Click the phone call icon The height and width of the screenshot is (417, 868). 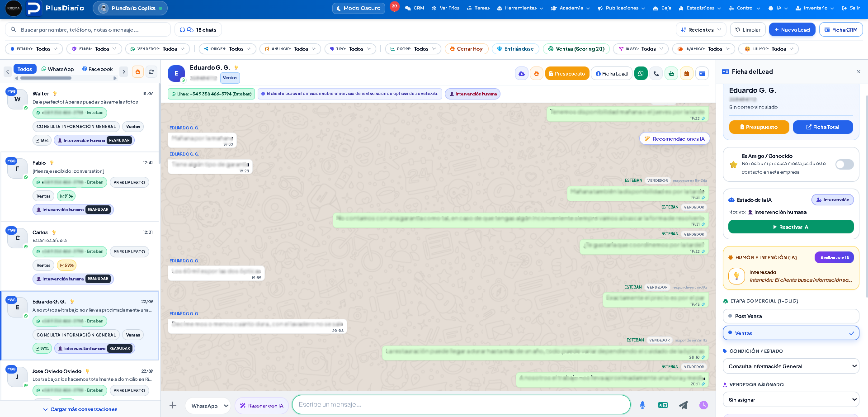coord(656,74)
